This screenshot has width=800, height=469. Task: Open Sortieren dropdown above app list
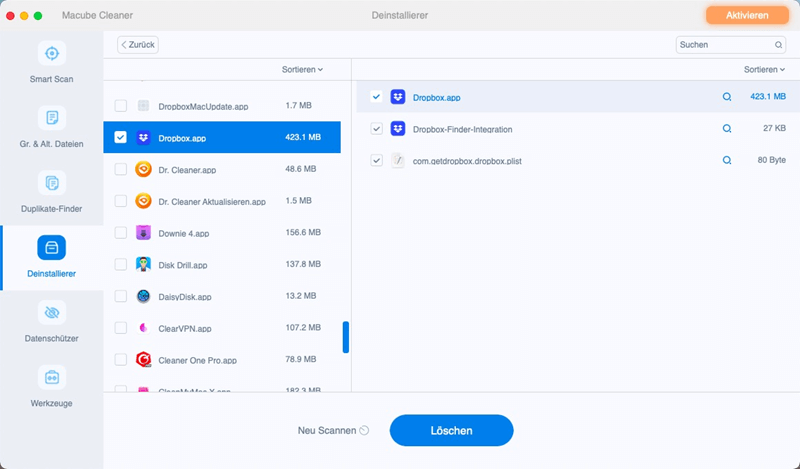[x=302, y=69]
